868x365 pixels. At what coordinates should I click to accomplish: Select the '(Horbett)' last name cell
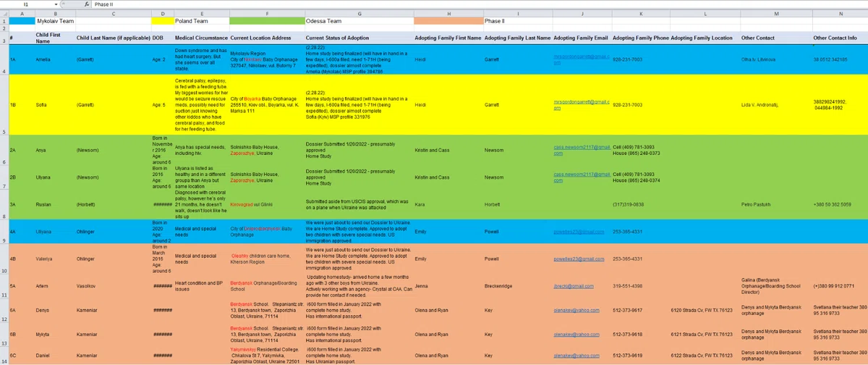[113, 204]
